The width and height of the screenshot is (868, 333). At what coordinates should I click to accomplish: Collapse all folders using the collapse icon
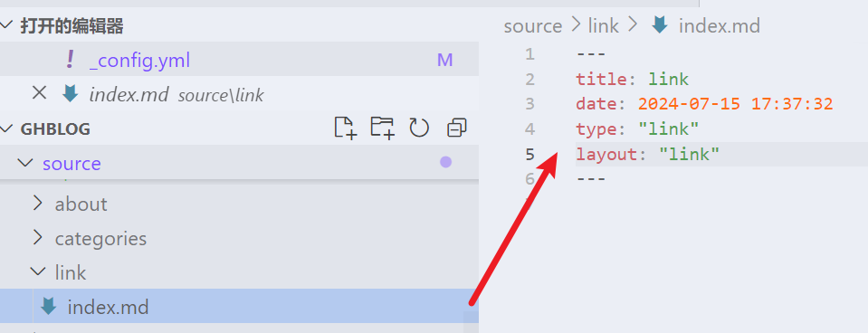click(x=457, y=128)
